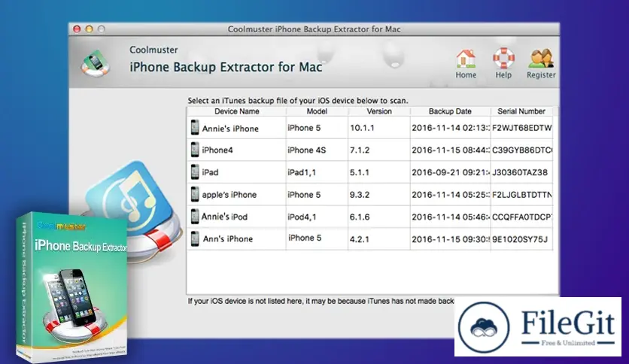Click serial number F2WJT68EDTW
This screenshot has height=364, width=629.
pyautogui.click(x=522, y=128)
